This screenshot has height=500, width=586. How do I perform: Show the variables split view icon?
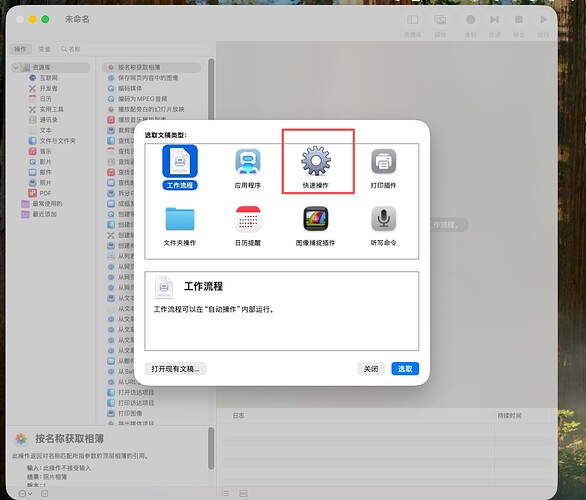(243, 494)
